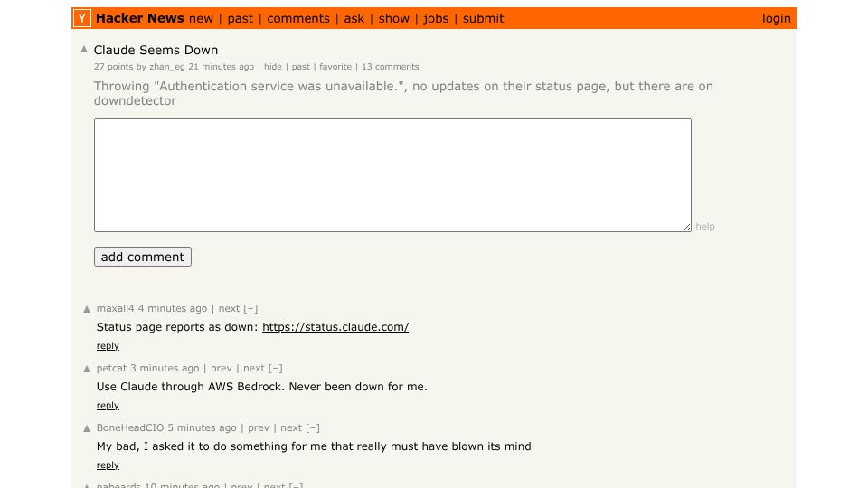
Task: Collapse maxall4's comment thread
Action: (x=250, y=309)
